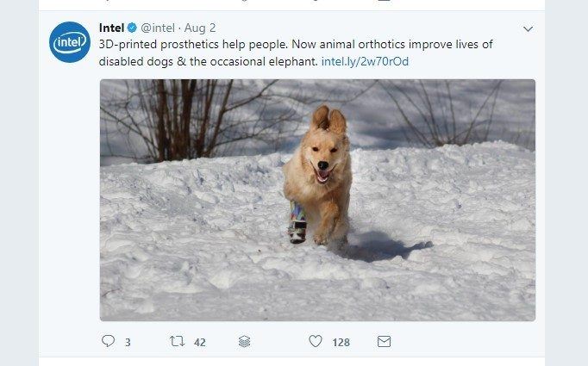
Task: Click the @intel handle
Action: 159,28
